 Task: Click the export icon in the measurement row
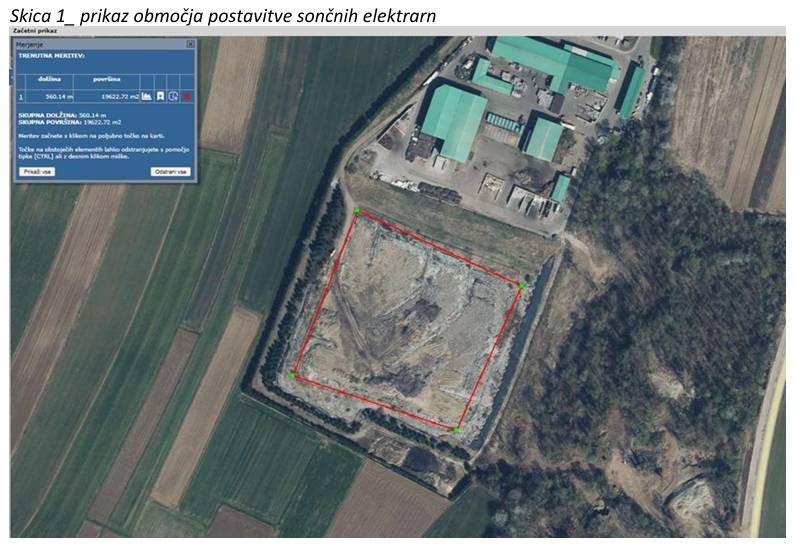[174, 96]
